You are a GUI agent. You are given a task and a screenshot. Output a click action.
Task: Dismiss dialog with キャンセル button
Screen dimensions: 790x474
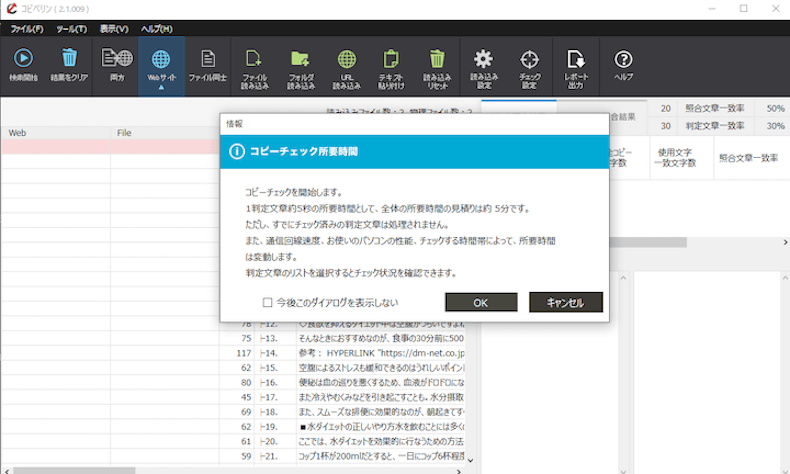565,302
